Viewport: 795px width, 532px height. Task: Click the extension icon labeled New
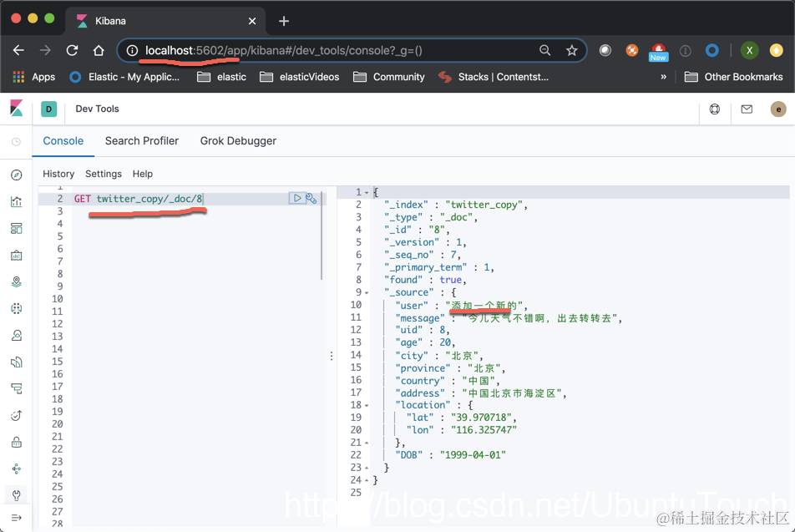pyautogui.click(x=658, y=52)
